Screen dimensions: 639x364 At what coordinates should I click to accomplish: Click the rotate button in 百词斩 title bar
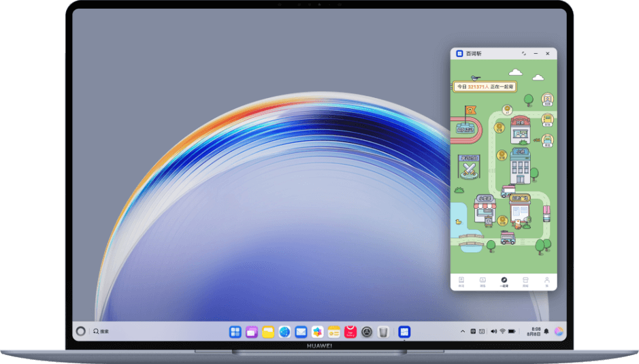click(x=524, y=53)
